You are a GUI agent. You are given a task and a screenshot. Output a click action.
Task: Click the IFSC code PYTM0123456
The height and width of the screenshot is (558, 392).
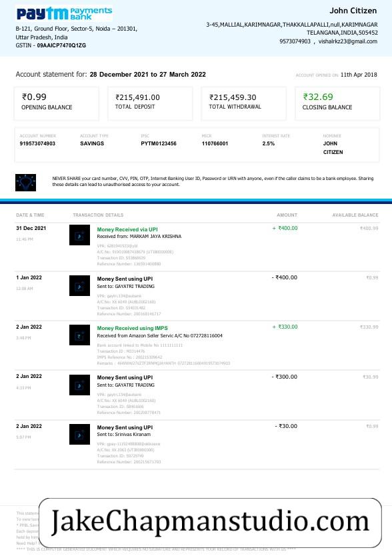pyautogui.click(x=159, y=143)
